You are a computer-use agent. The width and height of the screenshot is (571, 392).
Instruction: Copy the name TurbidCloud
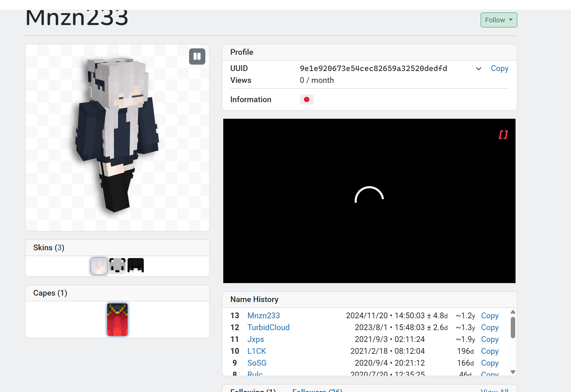489,327
